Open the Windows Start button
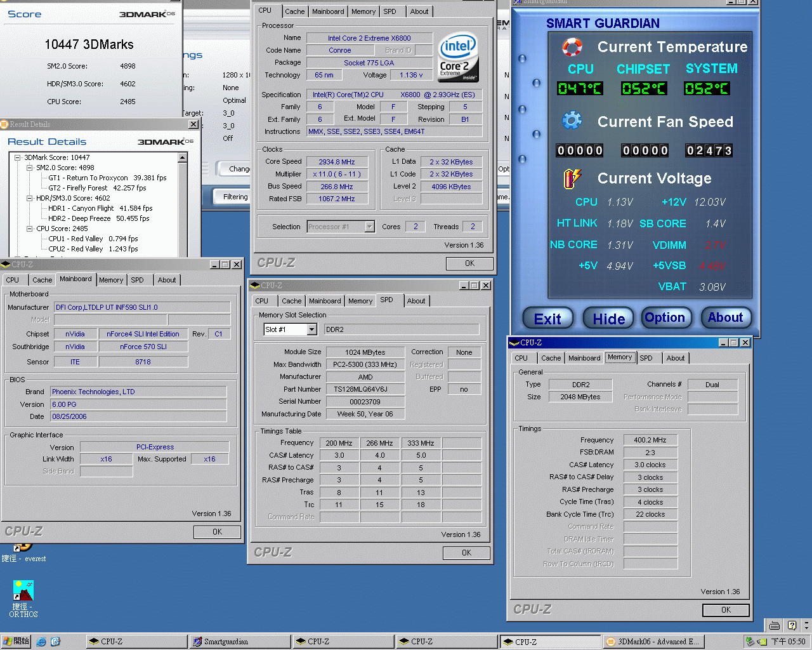Screen dimensions: 812x650 [16, 641]
